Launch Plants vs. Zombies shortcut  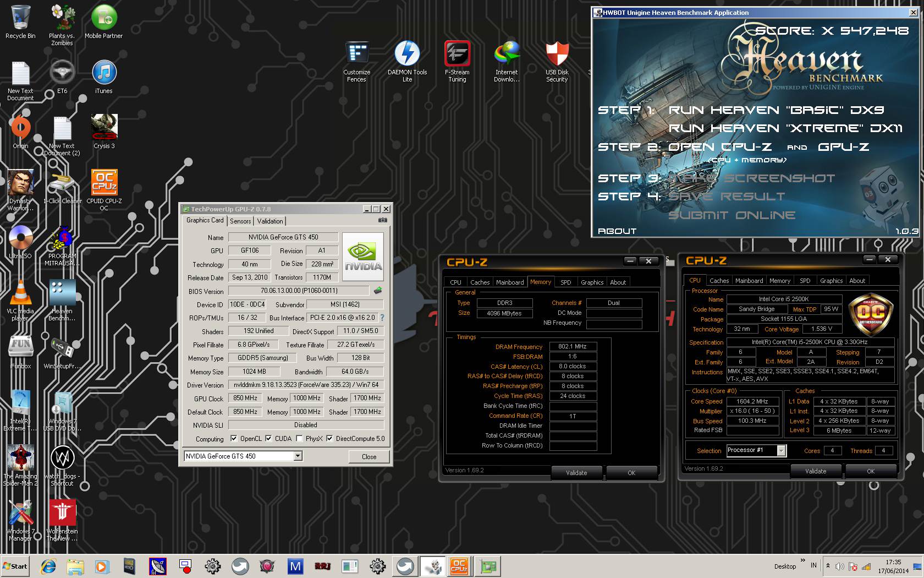tap(62, 25)
